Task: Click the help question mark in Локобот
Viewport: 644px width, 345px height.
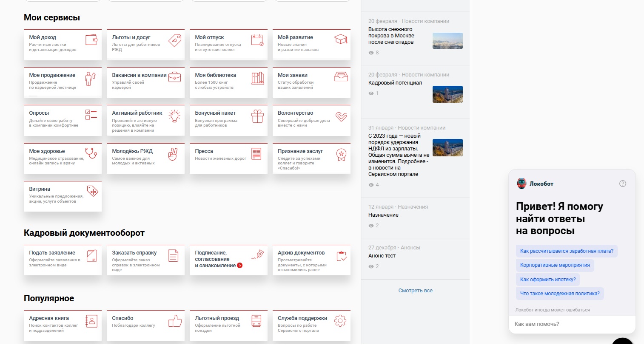Action: point(623,184)
